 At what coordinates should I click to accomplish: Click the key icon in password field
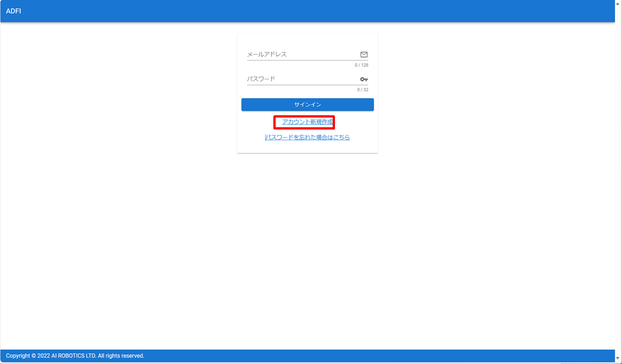click(363, 79)
